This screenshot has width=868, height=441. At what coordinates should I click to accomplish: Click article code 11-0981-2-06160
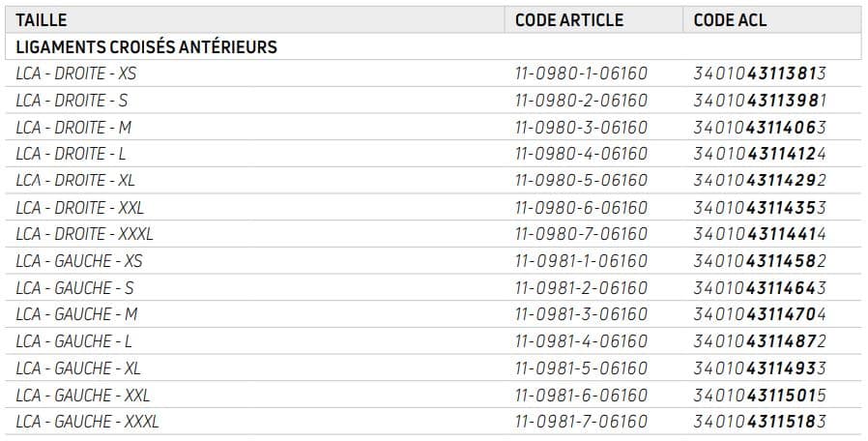(581, 288)
